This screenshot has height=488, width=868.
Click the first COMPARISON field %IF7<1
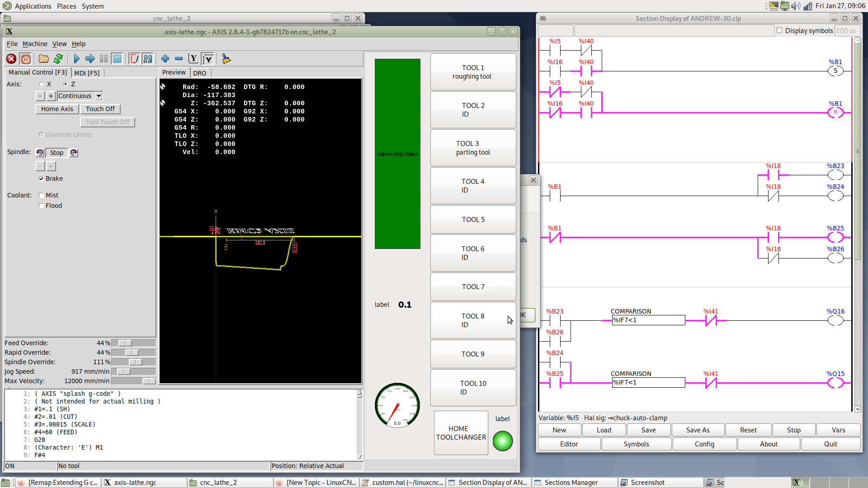pos(648,320)
